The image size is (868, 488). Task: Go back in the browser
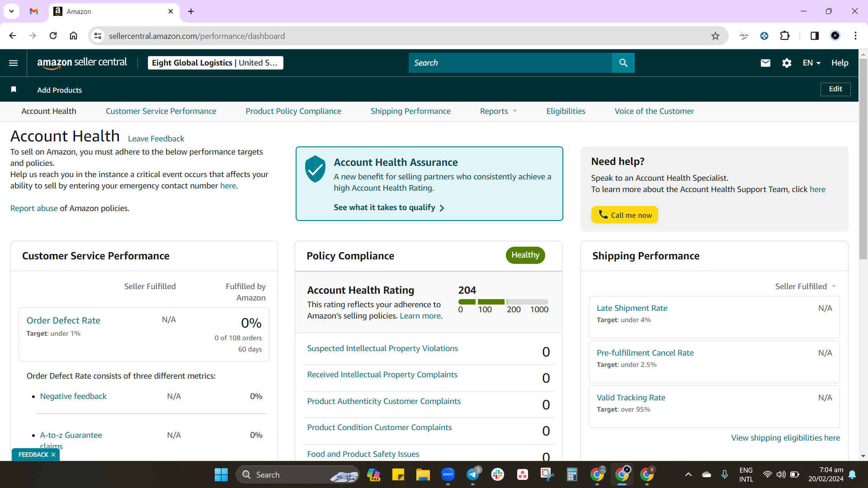pos(13,36)
